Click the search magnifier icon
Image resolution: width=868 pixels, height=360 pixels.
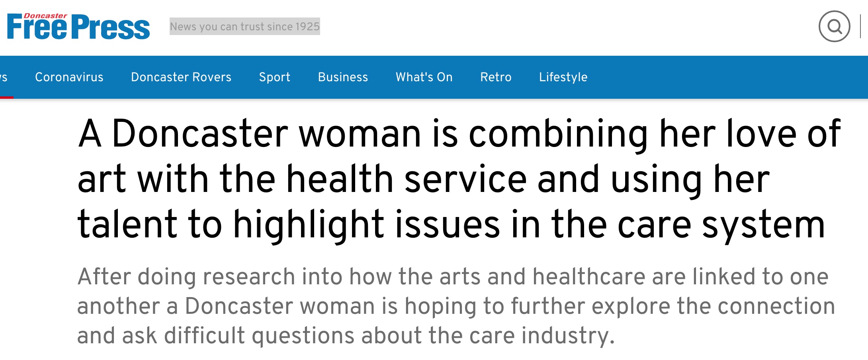coord(834,27)
